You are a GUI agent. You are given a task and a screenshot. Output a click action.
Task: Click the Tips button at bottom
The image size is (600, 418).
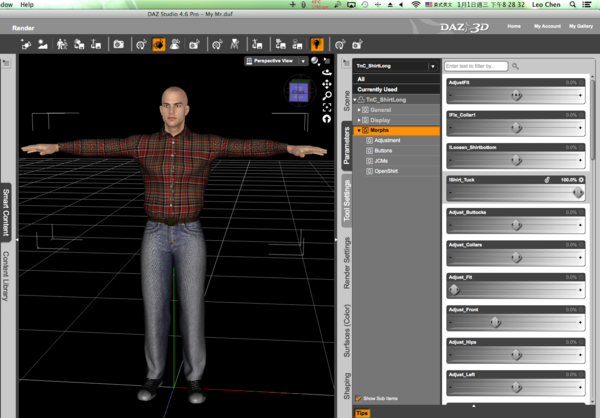point(361,412)
